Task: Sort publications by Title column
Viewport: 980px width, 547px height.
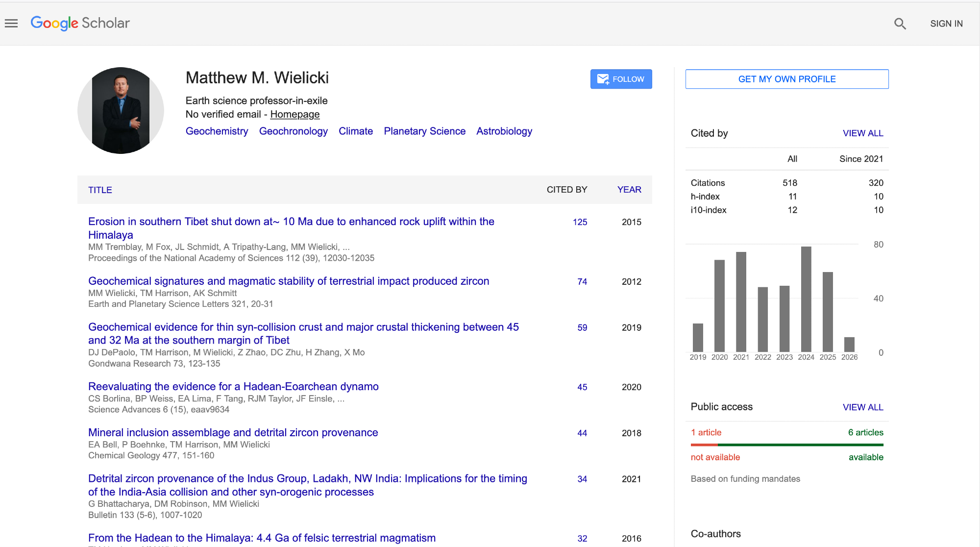Action: [100, 190]
